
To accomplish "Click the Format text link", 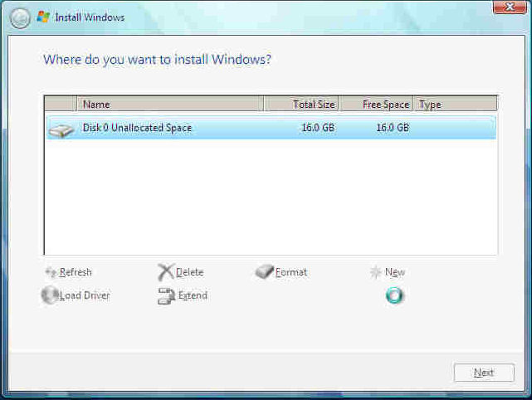I will (x=291, y=272).
